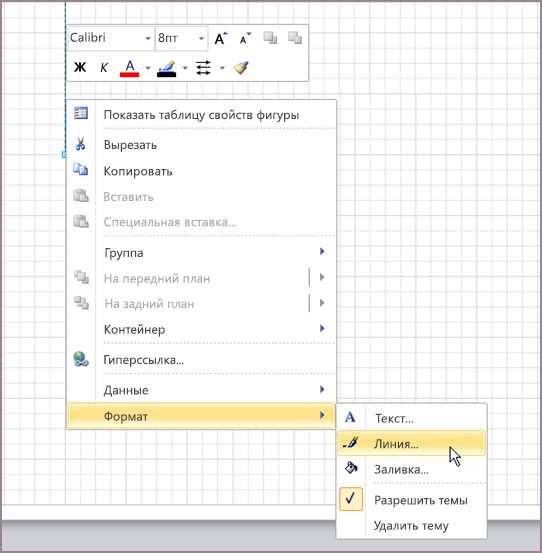Click the scissors Cut icon
The width and height of the screenshot is (542, 553).
pos(80,144)
